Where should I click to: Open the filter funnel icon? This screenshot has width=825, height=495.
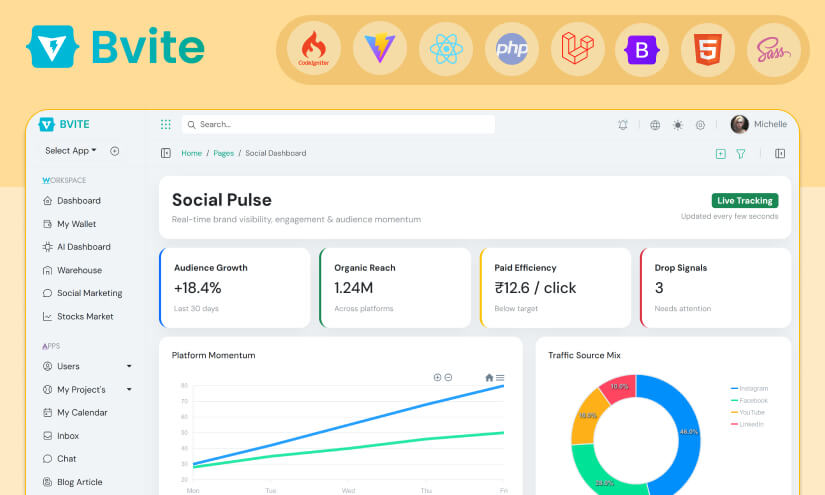(x=741, y=154)
